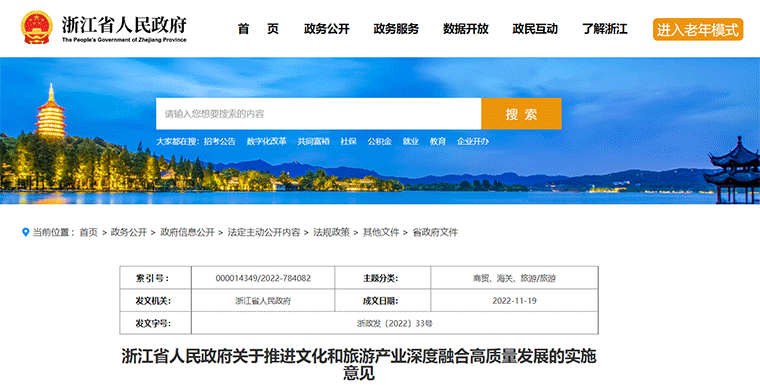Open the 数据开放 navigation menu
This screenshot has width=760, height=385.
coord(466,29)
